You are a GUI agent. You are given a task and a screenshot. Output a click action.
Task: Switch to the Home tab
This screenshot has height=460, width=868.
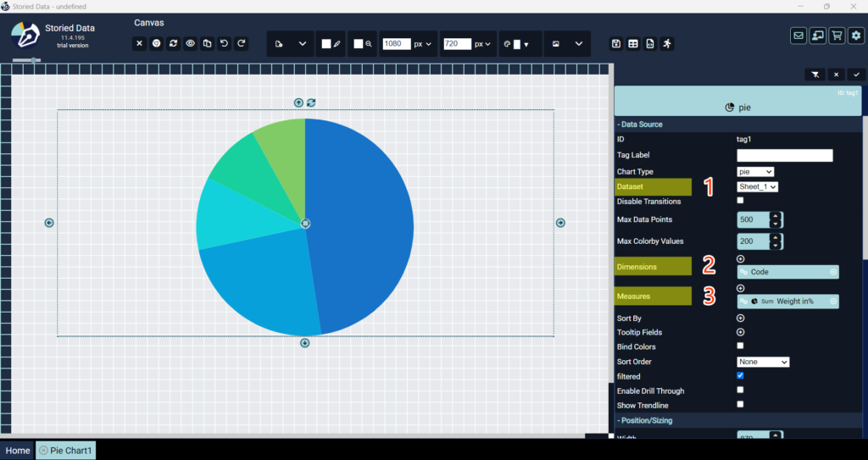pos(18,451)
